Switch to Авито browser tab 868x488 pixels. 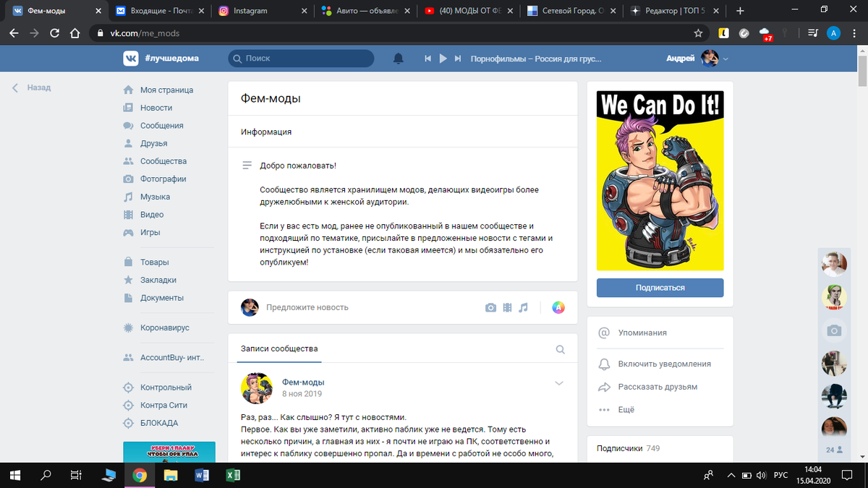click(365, 11)
